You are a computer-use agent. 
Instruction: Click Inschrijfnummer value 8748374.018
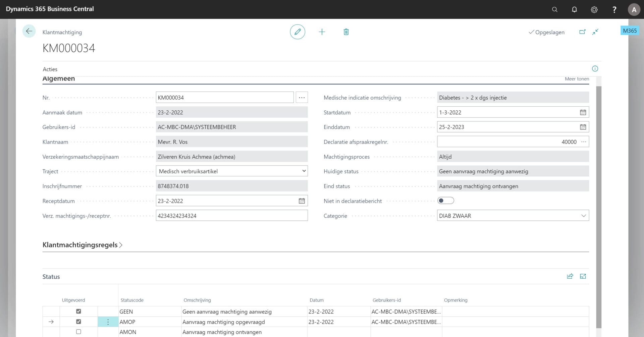pyautogui.click(x=232, y=186)
